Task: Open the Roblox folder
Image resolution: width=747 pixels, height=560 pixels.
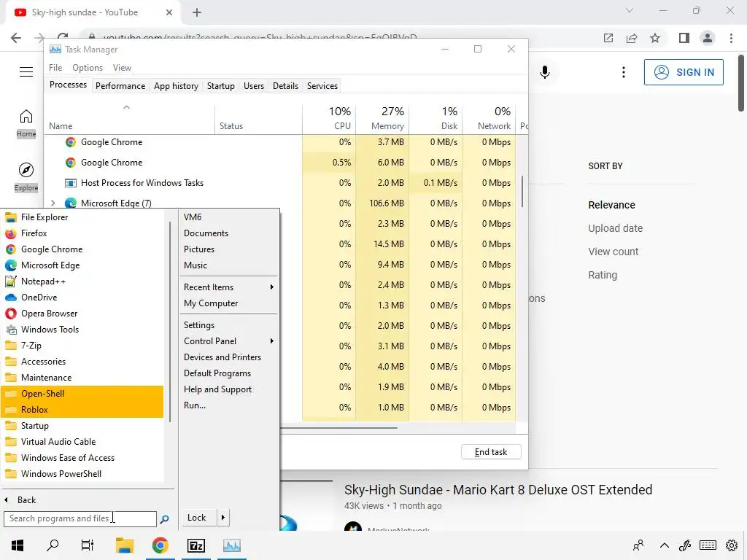Action: click(x=83, y=410)
